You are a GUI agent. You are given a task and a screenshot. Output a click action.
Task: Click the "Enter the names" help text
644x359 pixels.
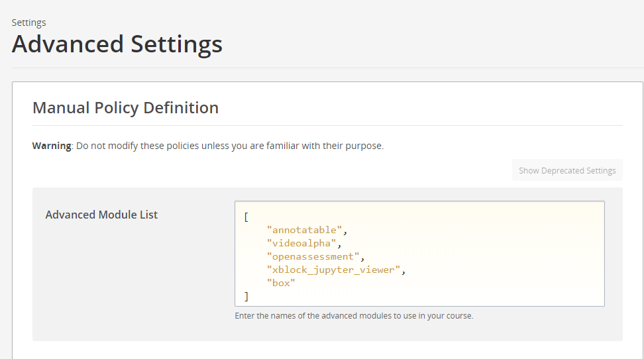click(x=266, y=316)
